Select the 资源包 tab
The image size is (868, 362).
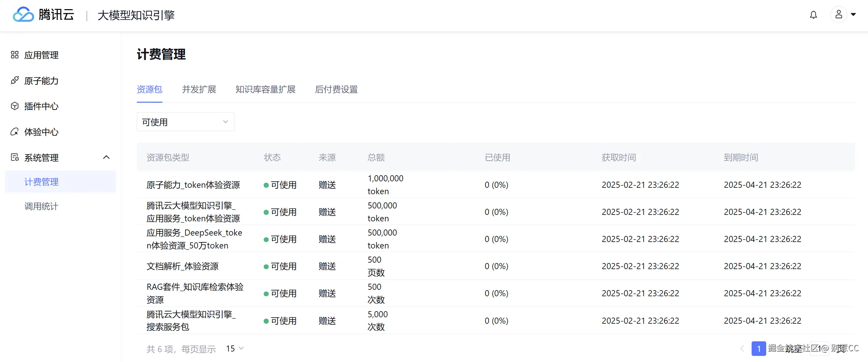point(149,89)
